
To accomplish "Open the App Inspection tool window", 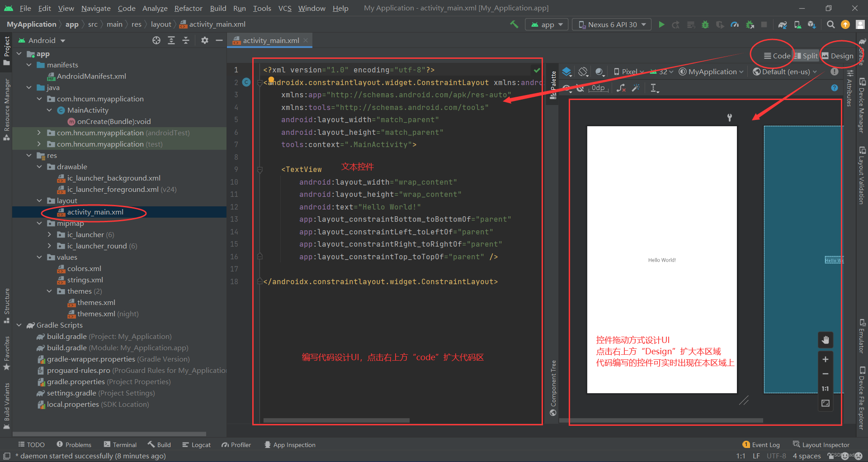I will point(290,445).
